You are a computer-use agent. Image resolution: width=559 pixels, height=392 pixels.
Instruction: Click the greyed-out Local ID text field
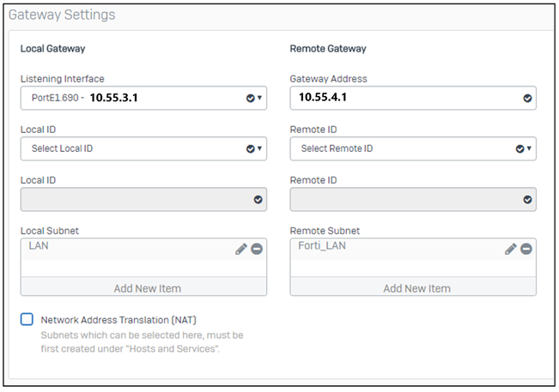[x=133, y=199]
